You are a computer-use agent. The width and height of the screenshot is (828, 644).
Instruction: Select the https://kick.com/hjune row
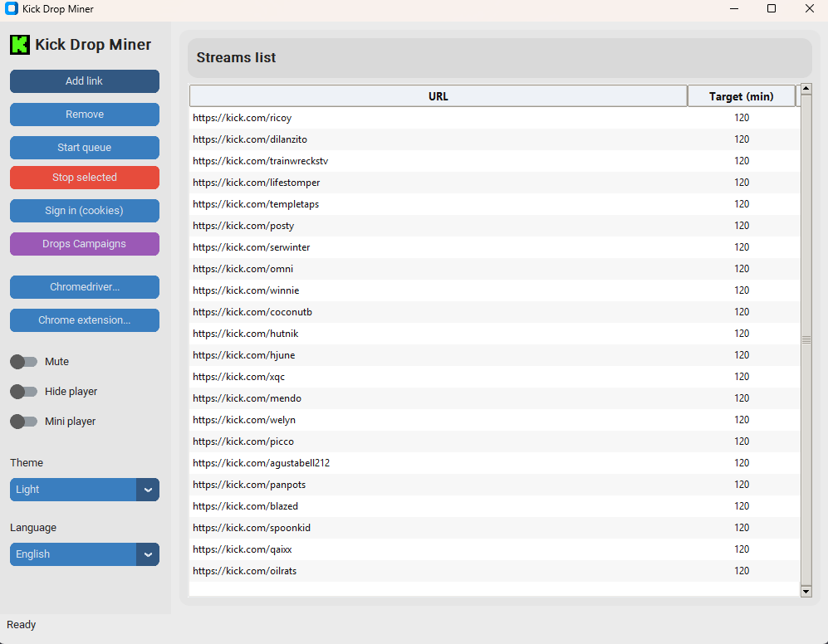click(495, 355)
